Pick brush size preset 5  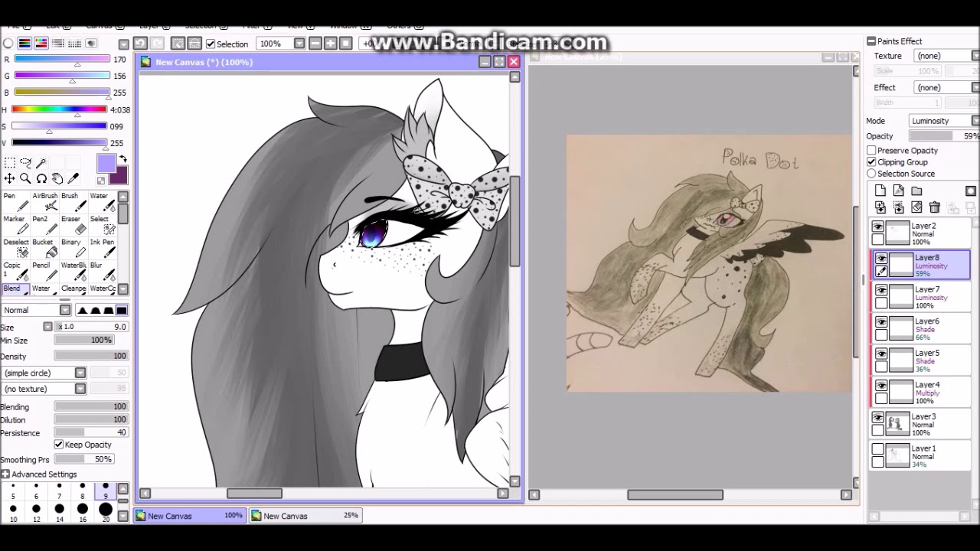[13, 491]
